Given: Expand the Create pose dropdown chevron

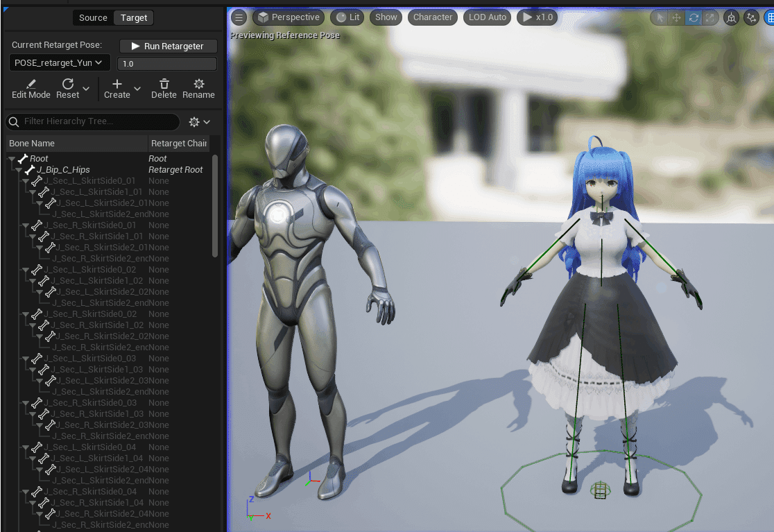Looking at the screenshot, I should (137, 89).
